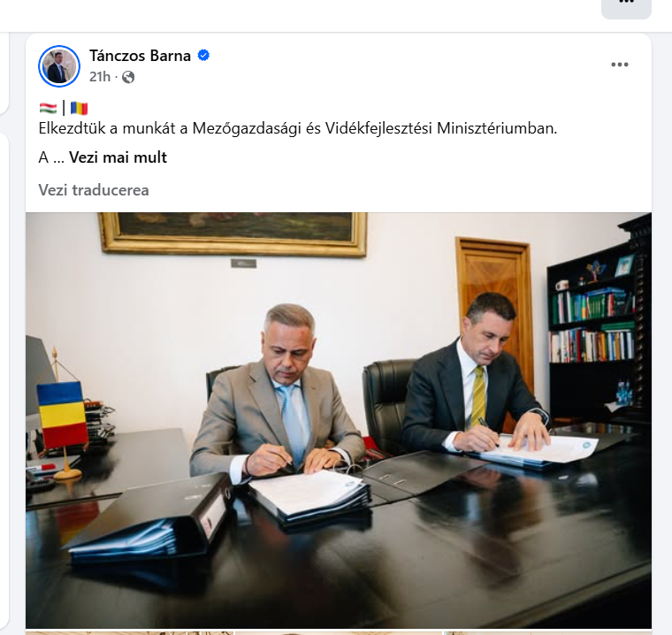Click the lower left sidebar card edge
The height and width of the screenshot is (635, 672).
click(4, 381)
